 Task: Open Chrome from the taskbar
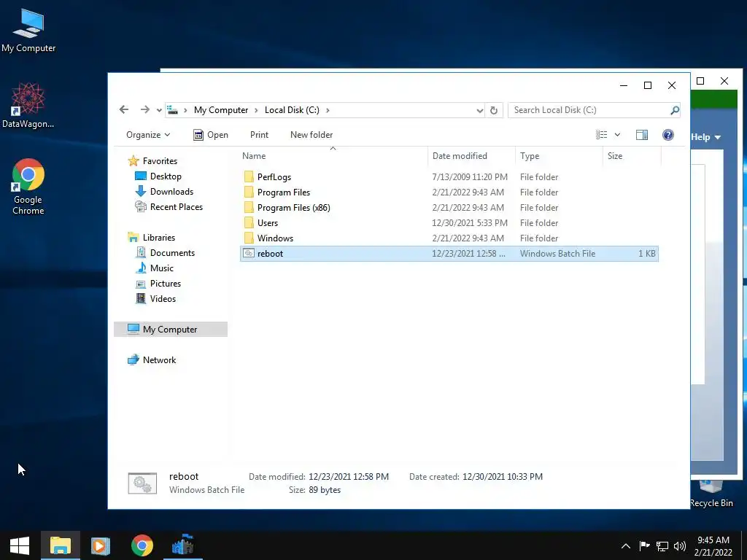(x=142, y=545)
